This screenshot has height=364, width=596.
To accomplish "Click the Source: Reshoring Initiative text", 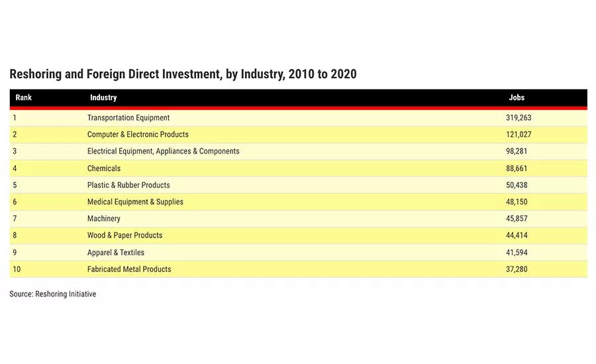I will point(53,294).
